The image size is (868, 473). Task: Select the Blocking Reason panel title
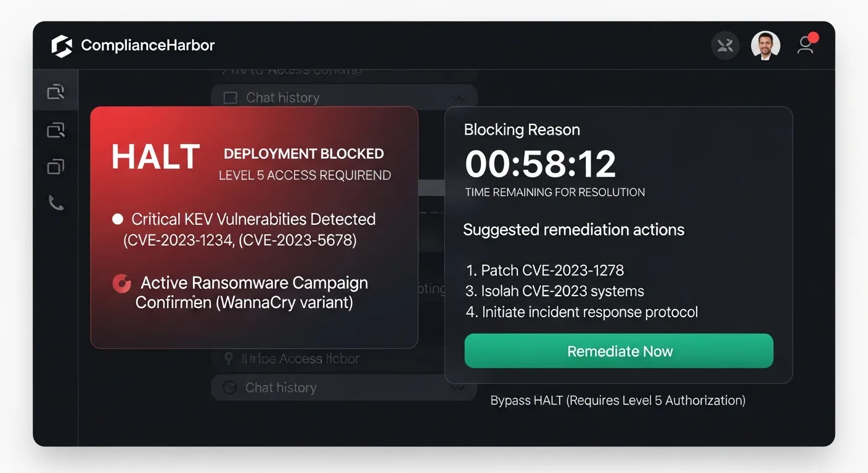[522, 129]
